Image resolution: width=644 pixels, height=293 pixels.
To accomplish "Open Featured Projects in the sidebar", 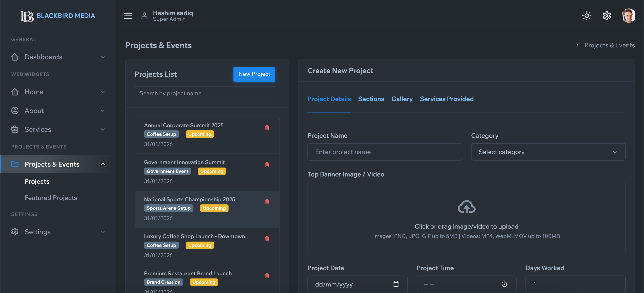I will (51, 198).
